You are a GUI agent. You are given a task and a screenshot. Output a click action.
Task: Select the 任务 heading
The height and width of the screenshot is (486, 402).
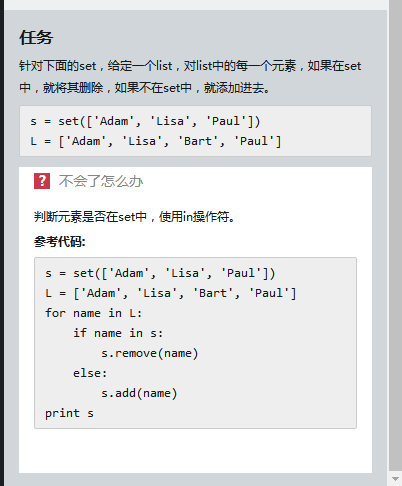[x=36, y=37]
